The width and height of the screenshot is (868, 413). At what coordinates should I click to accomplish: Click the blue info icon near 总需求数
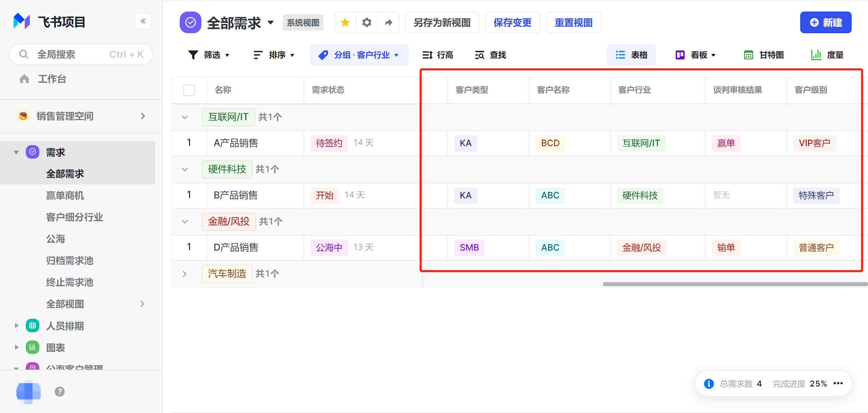[x=709, y=383]
